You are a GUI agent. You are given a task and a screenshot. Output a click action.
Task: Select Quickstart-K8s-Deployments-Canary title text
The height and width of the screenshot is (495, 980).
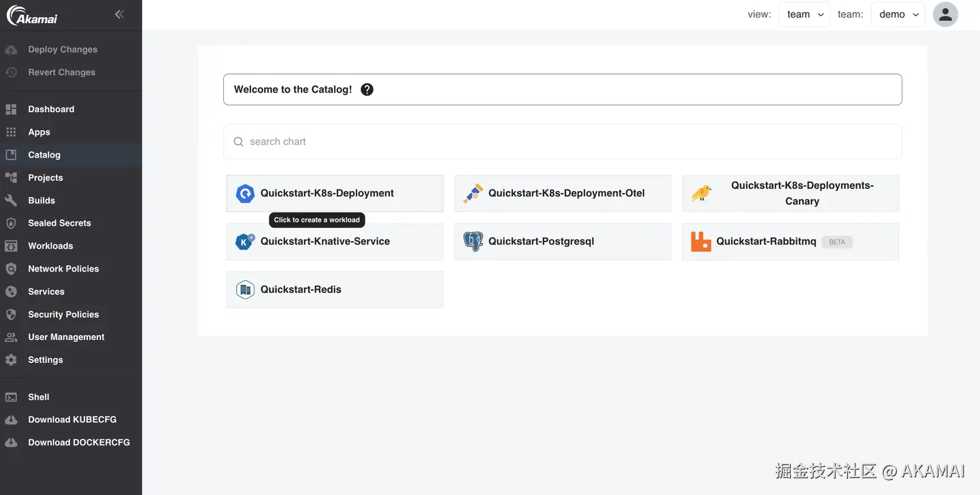tap(802, 193)
